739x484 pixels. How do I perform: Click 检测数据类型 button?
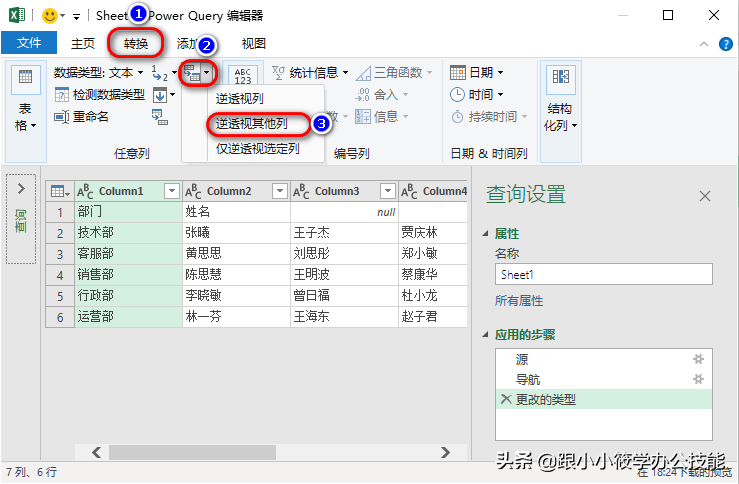[99, 95]
